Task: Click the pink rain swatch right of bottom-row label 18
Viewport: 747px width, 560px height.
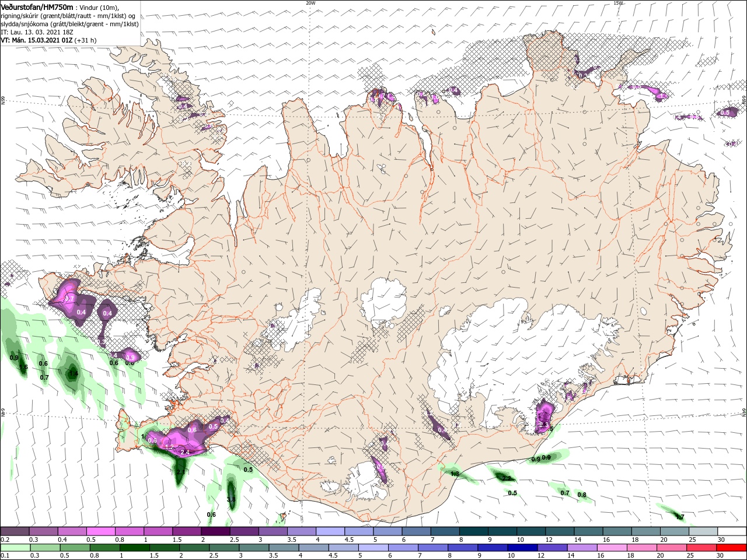Action: click(642, 548)
